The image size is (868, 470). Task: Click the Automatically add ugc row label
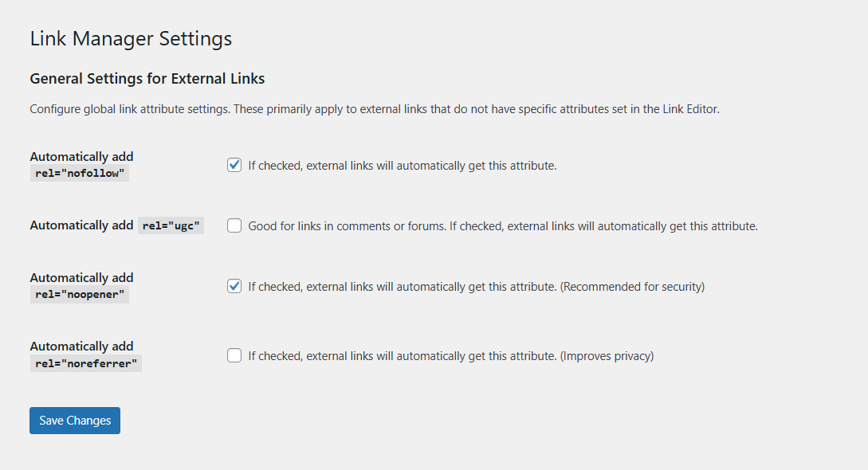click(81, 225)
